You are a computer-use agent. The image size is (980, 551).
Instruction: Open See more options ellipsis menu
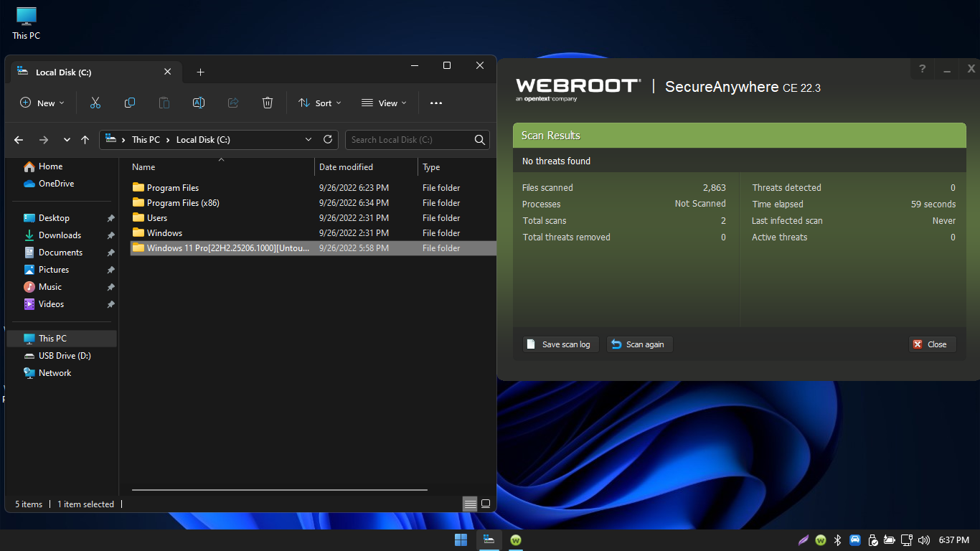(x=436, y=103)
